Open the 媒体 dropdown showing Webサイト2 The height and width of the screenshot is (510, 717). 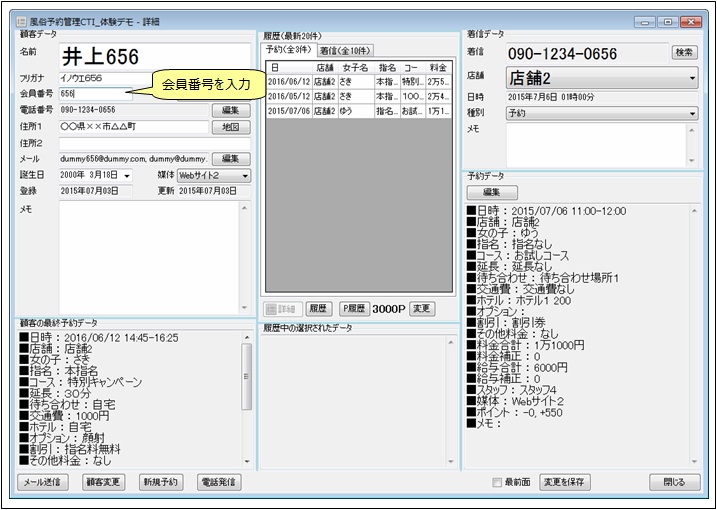pyautogui.click(x=213, y=175)
